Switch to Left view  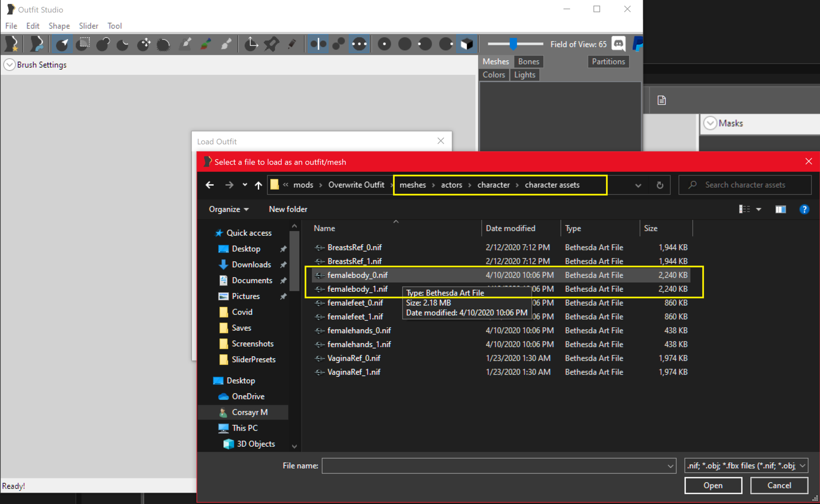[425, 44]
